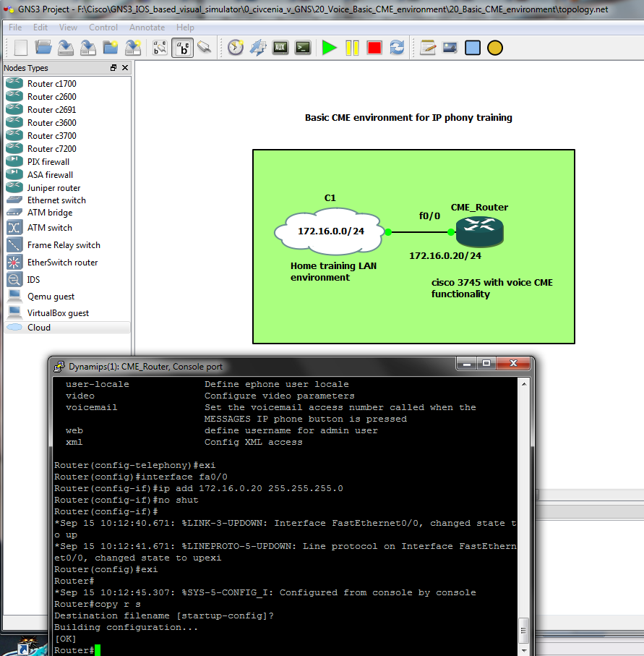Select PIX firewall node type
This screenshot has width=644, height=656.
(67, 162)
